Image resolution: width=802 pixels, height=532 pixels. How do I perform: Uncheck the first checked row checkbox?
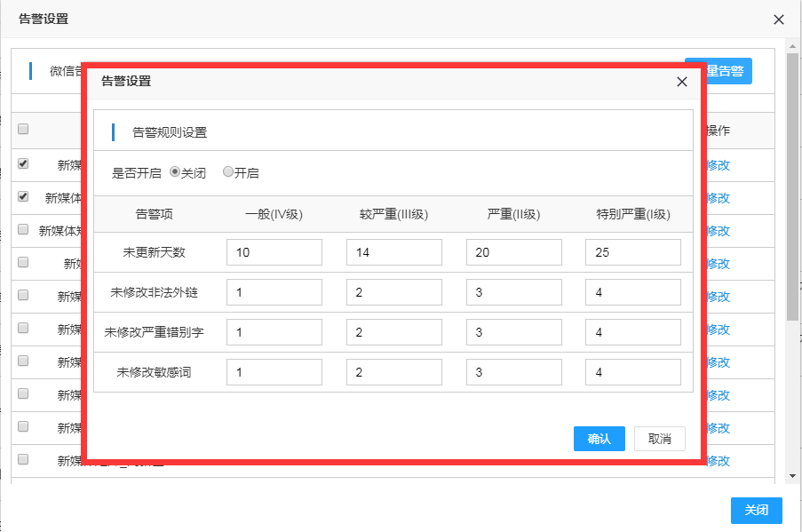(23, 164)
